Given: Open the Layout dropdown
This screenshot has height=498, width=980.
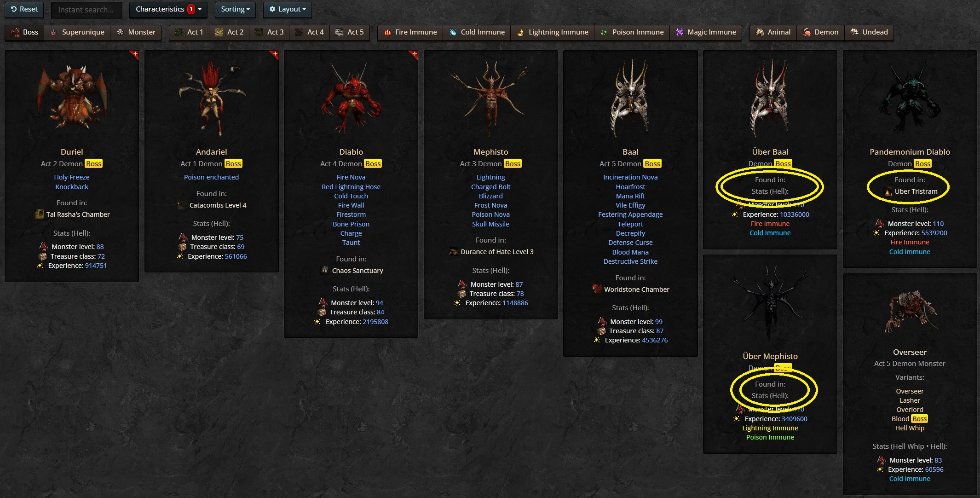Looking at the screenshot, I should pos(287,9).
